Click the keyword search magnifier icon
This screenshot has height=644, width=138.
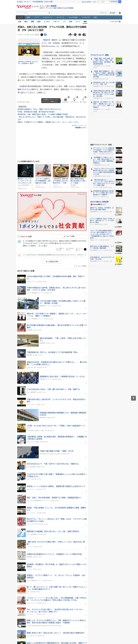coord(49,13)
